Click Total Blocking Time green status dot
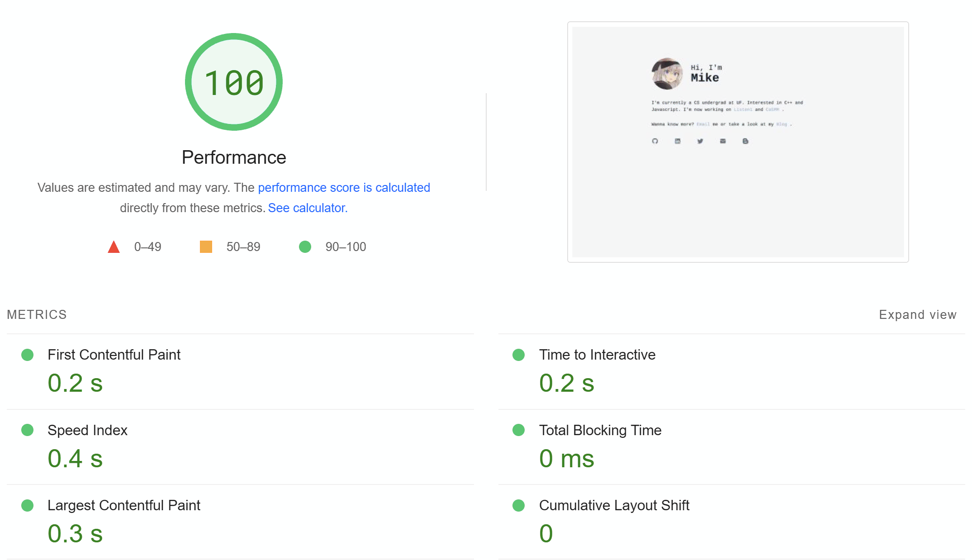The image size is (972, 560). pyautogui.click(x=518, y=430)
